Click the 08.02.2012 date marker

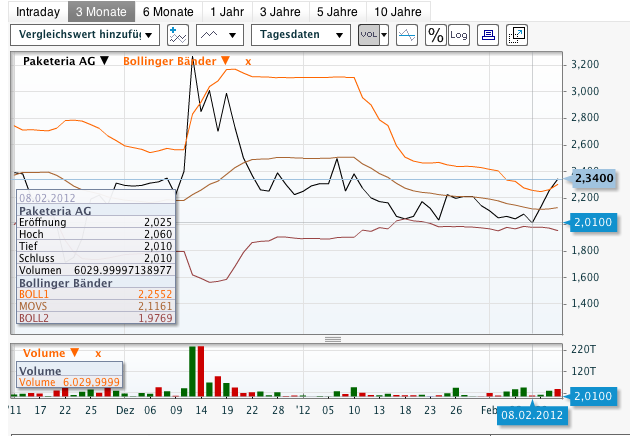pos(532,414)
